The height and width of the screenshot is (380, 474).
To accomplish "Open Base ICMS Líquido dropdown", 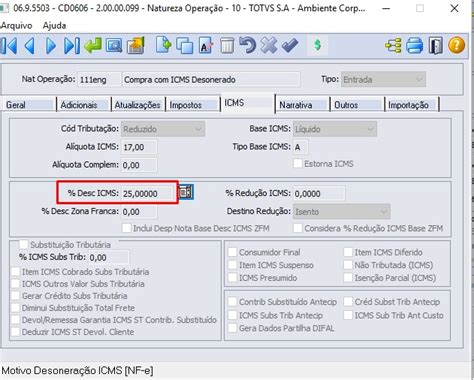I will coord(335,129).
